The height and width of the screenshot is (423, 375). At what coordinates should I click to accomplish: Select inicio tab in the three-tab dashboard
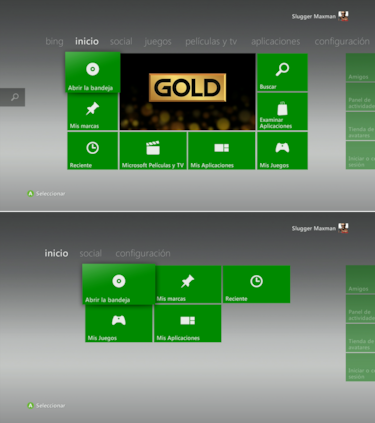click(x=56, y=253)
